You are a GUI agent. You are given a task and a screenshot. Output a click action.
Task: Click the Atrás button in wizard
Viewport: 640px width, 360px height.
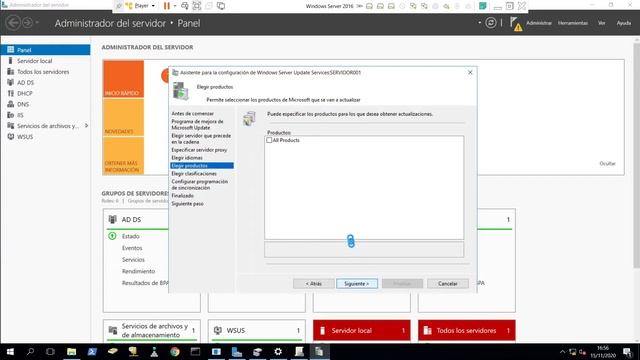pyautogui.click(x=313, y=283)
